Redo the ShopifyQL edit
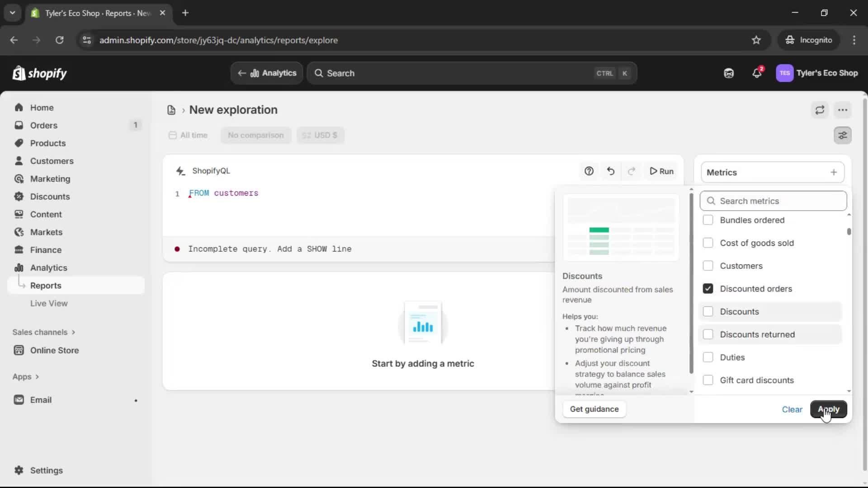The height and width of the screenshot is (488, 868). (x=632, y=171)
